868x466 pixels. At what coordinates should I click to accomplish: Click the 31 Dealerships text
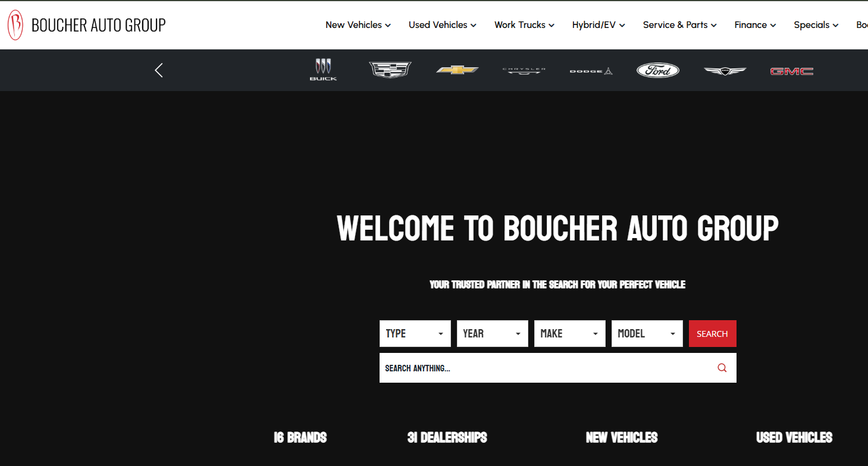coord(447,437)
